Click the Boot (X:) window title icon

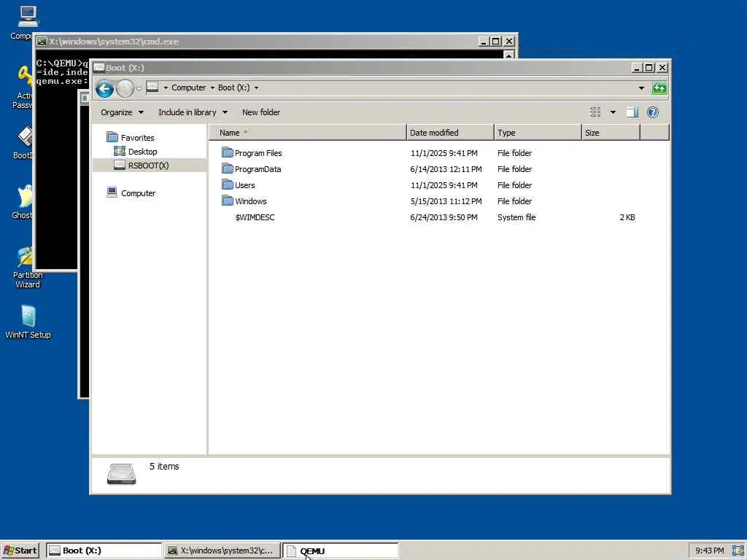click(x=99, y=67)
